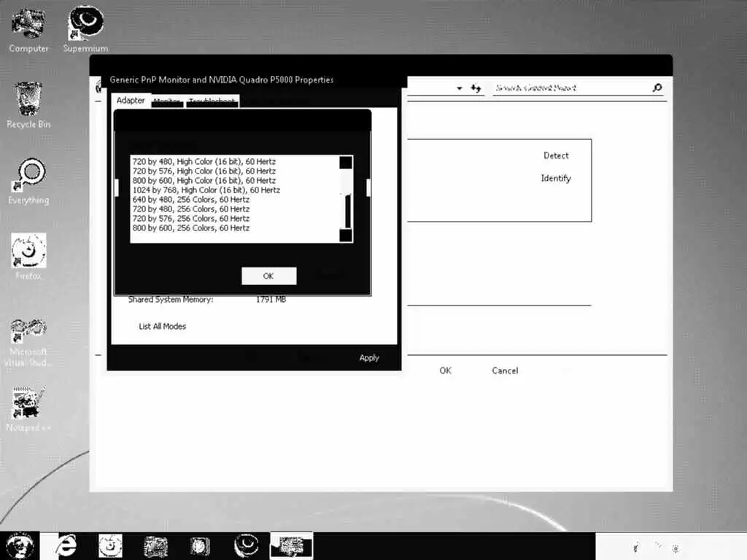Expand the address bar history dropdown arrow
The width and height of the screenshot is (747, 560).
460,88
